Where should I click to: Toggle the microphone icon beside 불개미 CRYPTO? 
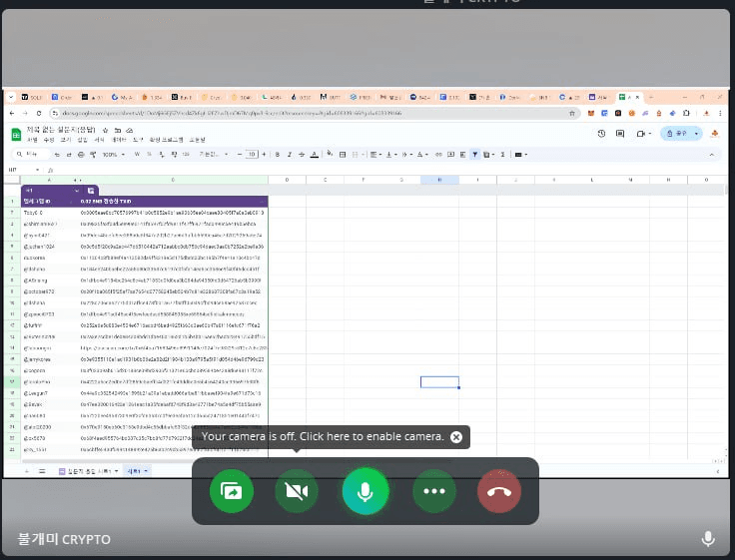[x=708, y=539]
